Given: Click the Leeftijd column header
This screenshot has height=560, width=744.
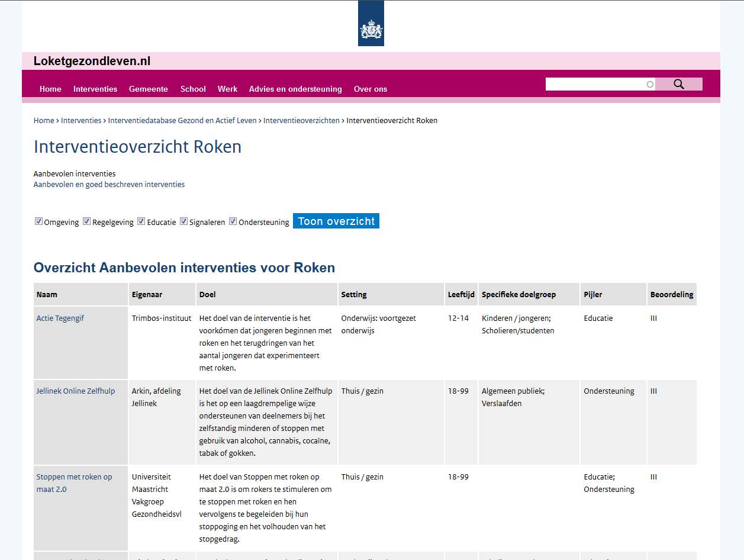Looking at the screenshot, I should coord(462,294).
